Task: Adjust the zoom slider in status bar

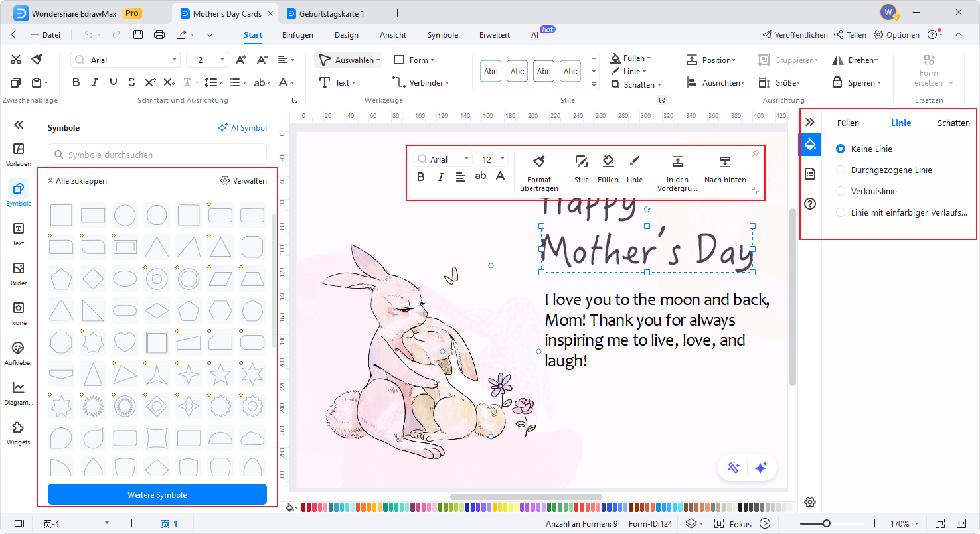Action: pos(826,523)
